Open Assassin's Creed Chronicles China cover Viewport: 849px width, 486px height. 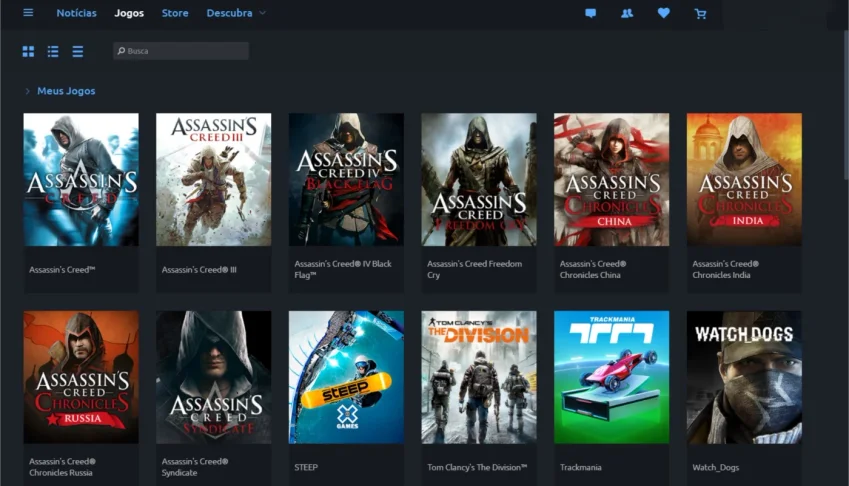[611, 179]
